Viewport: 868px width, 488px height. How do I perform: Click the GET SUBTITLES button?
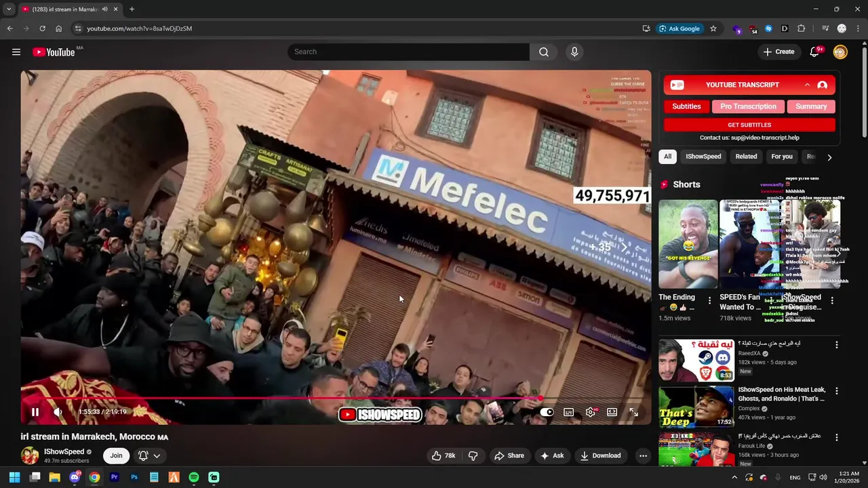pos(749,125)
